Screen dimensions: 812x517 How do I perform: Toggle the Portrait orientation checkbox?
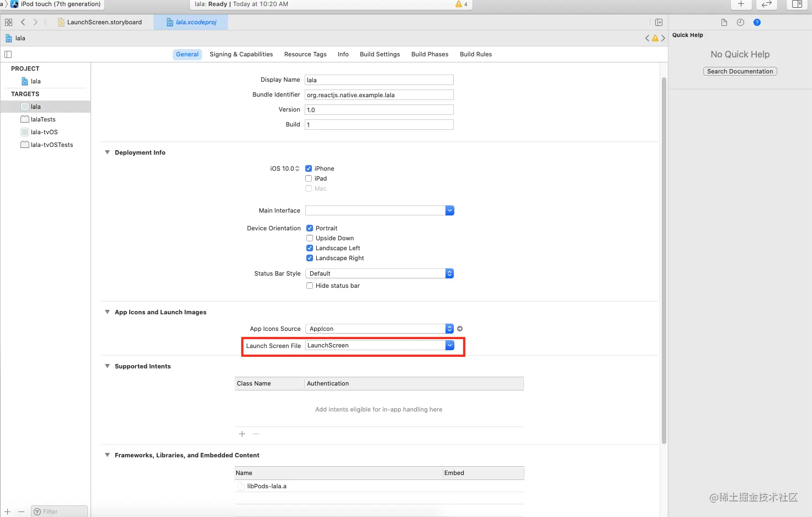[310, 228]
